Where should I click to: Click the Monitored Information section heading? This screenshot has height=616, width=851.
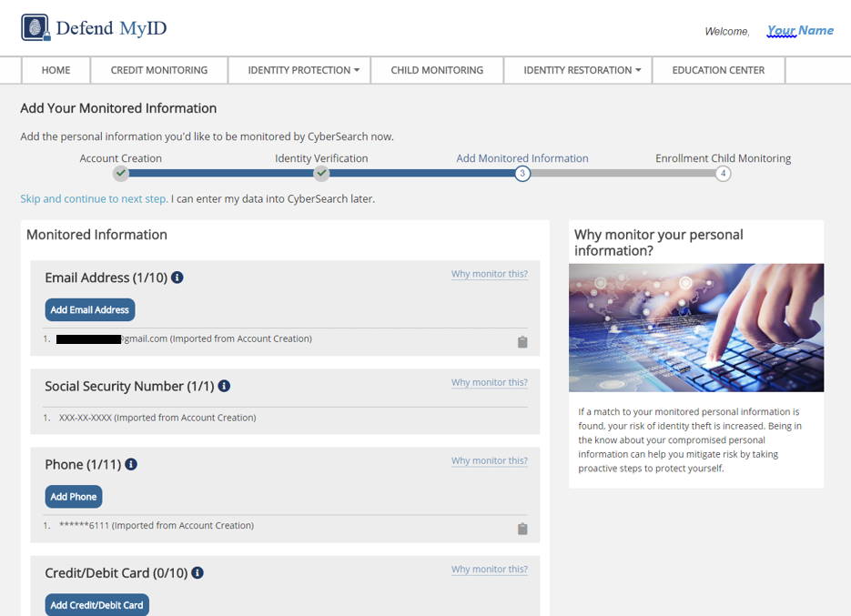coord(96,235)
